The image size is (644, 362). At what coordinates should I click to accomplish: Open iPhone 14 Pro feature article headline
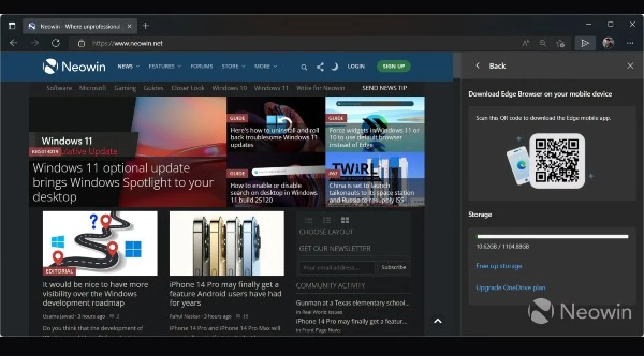point(225,294)
